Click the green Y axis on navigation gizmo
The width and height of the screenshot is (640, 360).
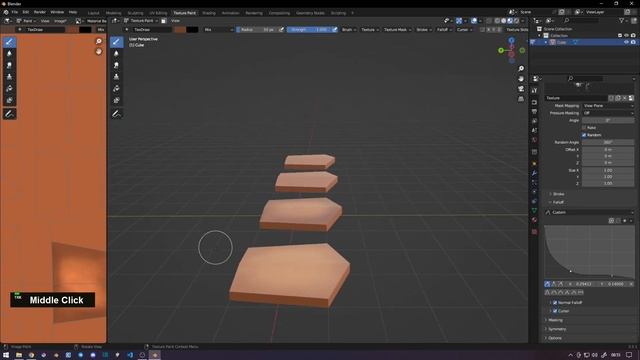501,50
